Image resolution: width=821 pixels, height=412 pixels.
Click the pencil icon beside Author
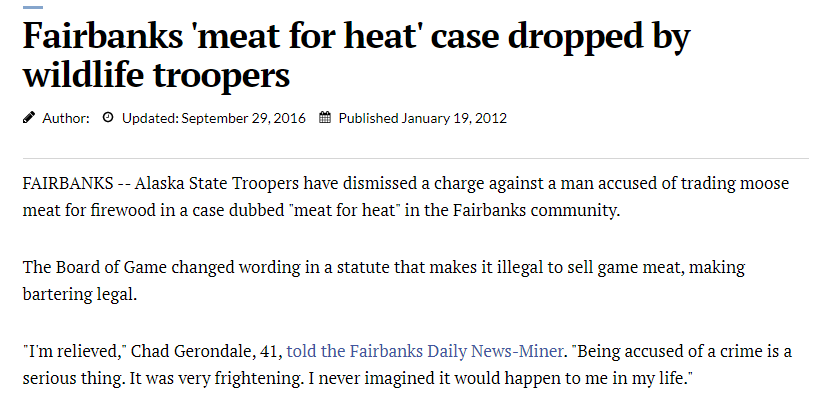pyautogui.click(x=29, y=118)
